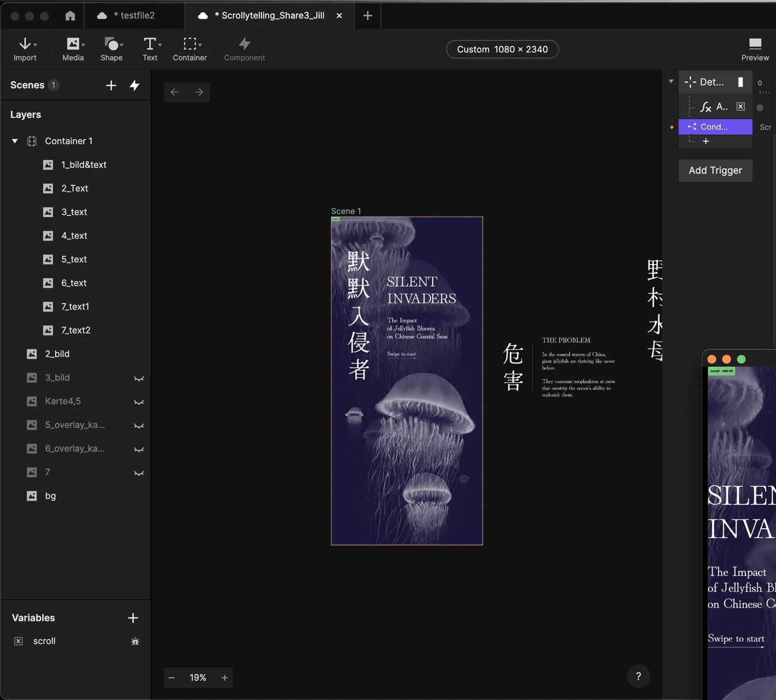The width and height of the screenshot is (776, 700).
Task: Click the lightning bolt icon beside Scenes
Action: tap(135, 86)
